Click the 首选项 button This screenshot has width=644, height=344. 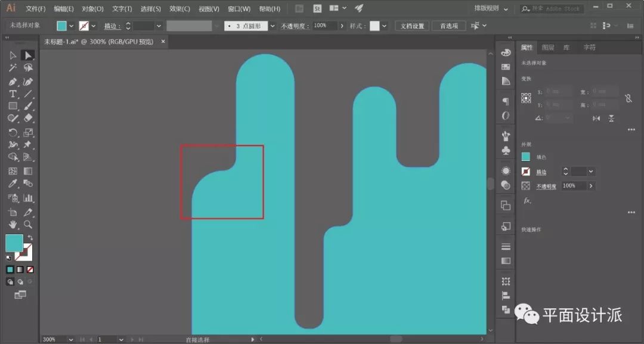pos(448,26)
